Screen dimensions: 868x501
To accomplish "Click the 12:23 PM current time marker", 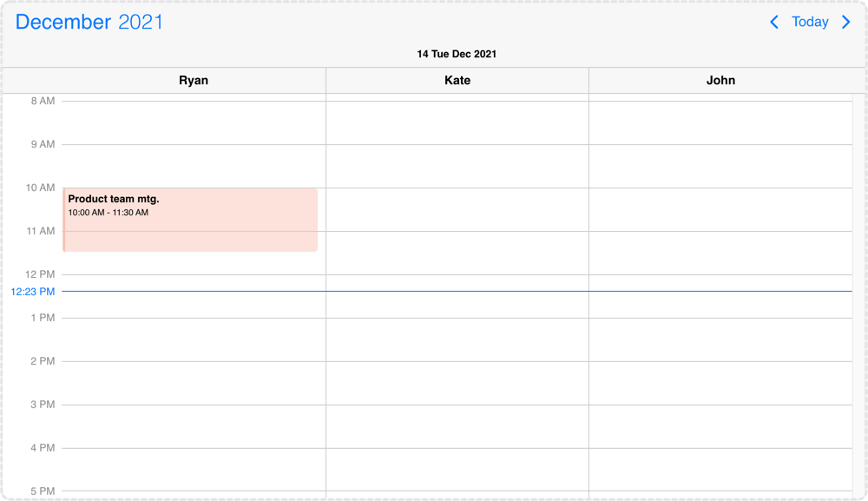I will (x=33, y=292).
